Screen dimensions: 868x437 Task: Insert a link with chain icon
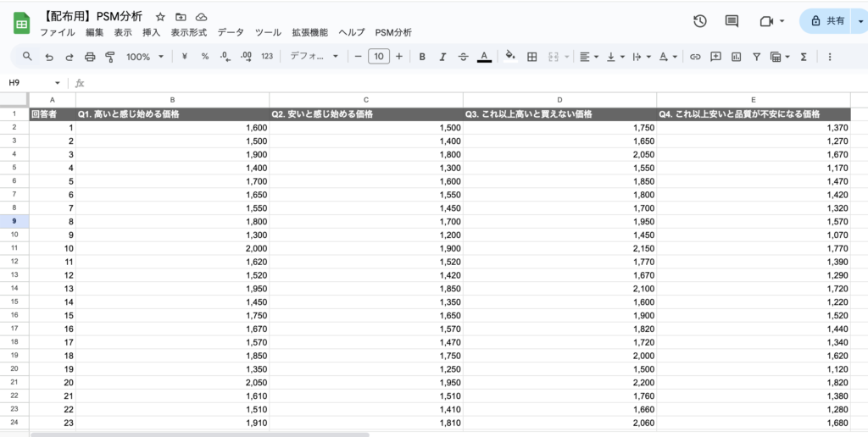[695, 57]
